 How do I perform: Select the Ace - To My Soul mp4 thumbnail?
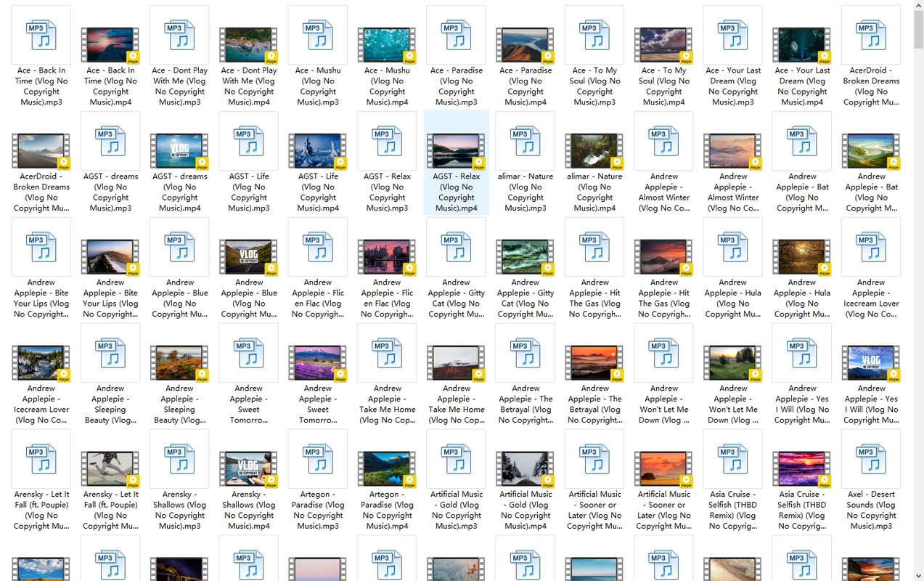pos(664,45)
